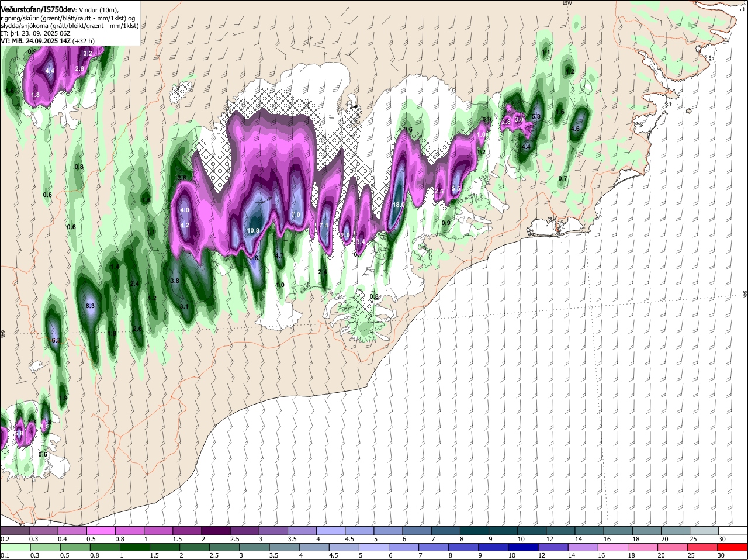
Task: Click the 3.8 precipitation value on the map
Action: pos(175,281)
